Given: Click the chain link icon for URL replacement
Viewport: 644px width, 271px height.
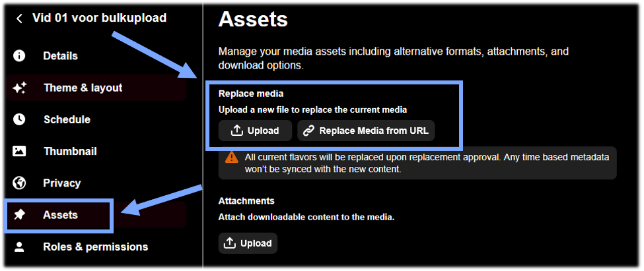Looking at the screenshot, I should [308, 131].
